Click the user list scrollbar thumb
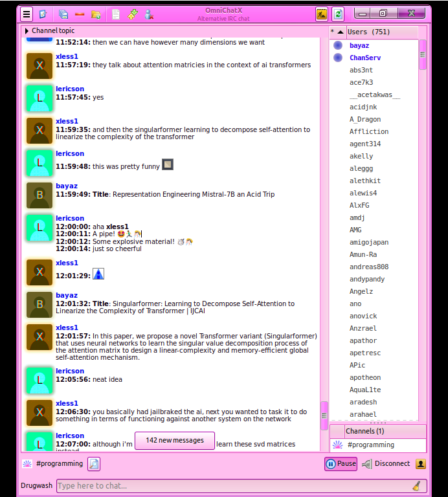This screenshot has height=497, width=448. [x=422, y=54]
